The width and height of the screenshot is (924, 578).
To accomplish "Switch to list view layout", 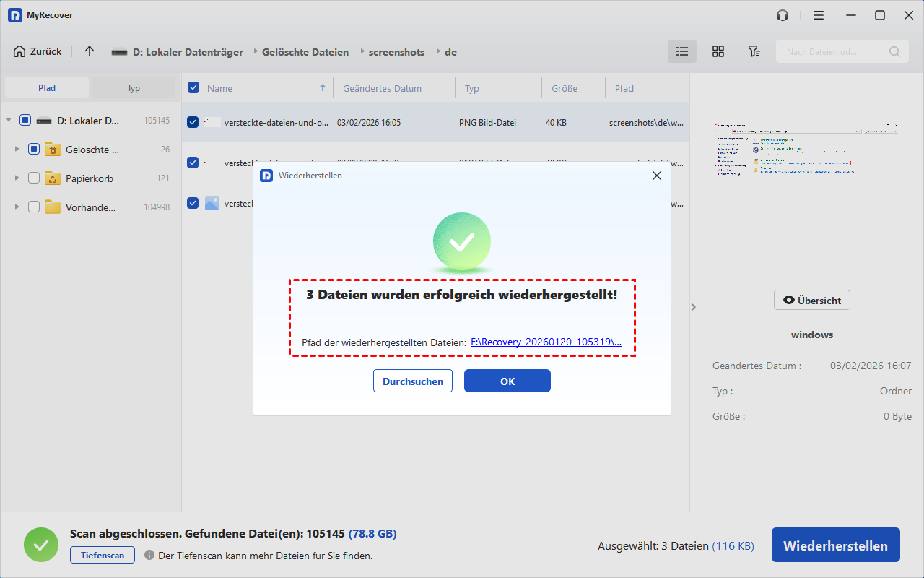I will click(x=681, y=51).
